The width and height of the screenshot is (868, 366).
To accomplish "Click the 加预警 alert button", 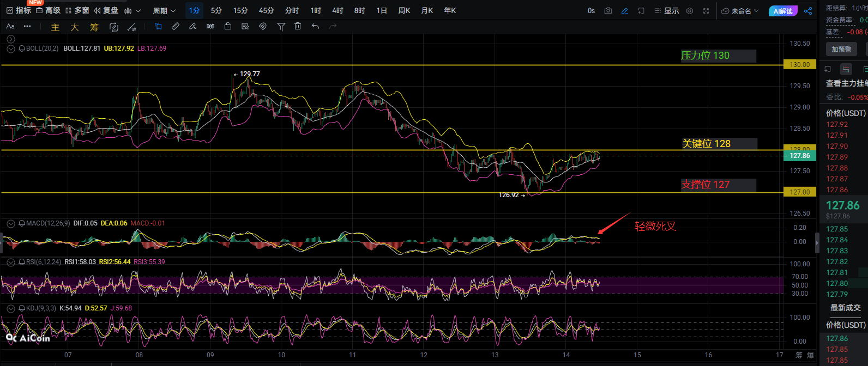I will click(x=841, y=49).
